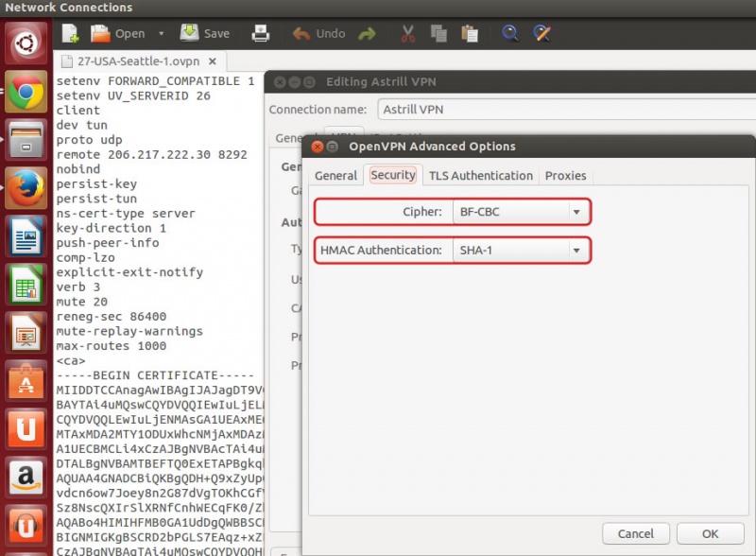
Task: Switch to the TLS Authentication tab
Action: [480, 175]
